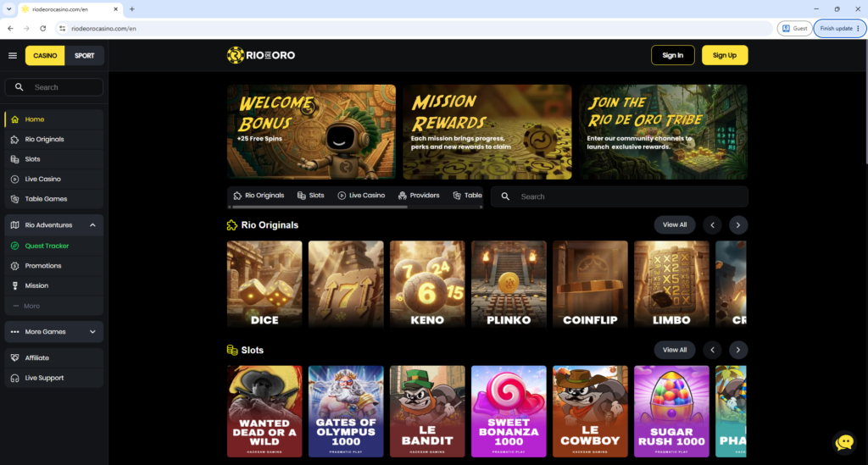Open the Quest Tracker menu item
This screenshot has height=465, width=868.
53,246
